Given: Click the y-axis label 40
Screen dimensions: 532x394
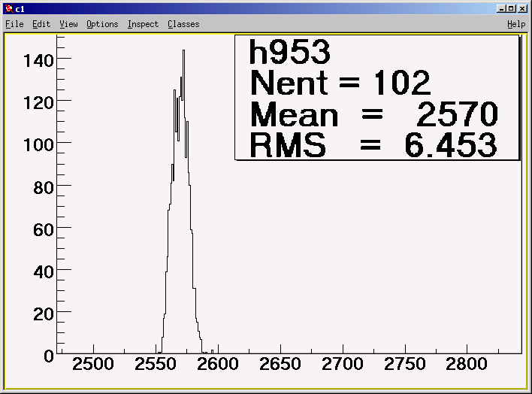Looking at the screenshot, I should point(44,272).
